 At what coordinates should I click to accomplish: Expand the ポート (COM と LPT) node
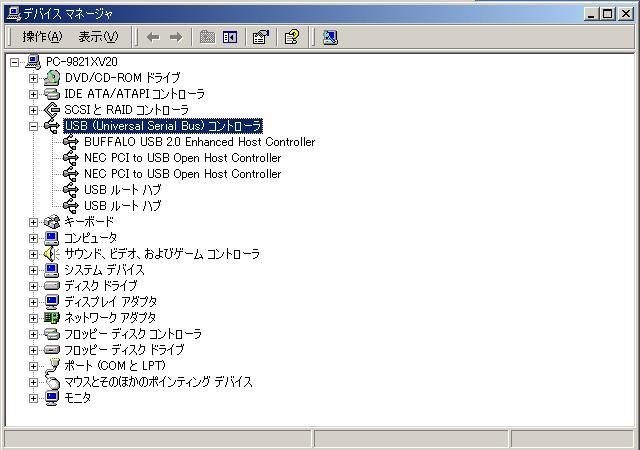pos(34,366)
